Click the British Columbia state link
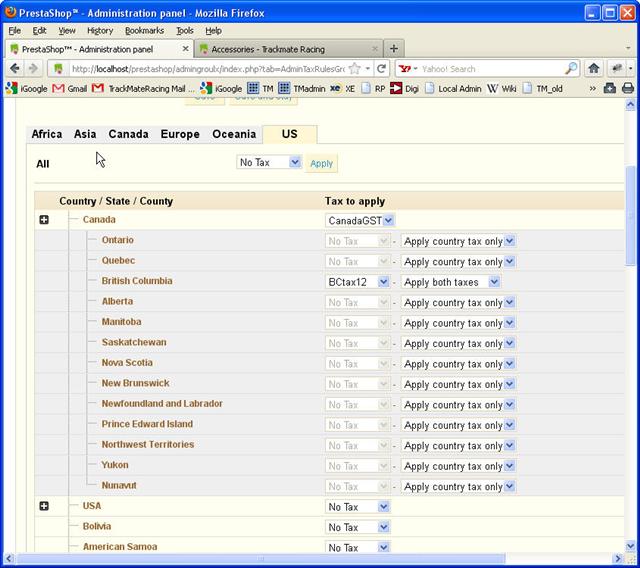Screen dimensions: 640x568 (137, 281)
